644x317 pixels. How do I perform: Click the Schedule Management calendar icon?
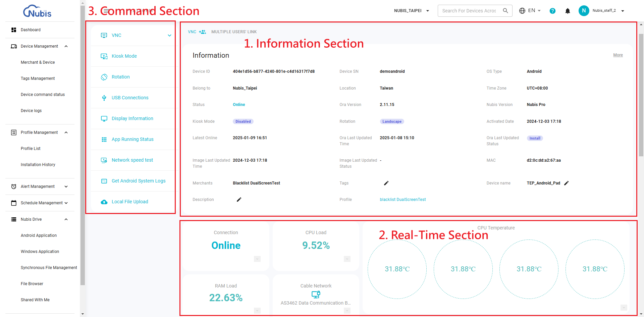tap(14, 203)
